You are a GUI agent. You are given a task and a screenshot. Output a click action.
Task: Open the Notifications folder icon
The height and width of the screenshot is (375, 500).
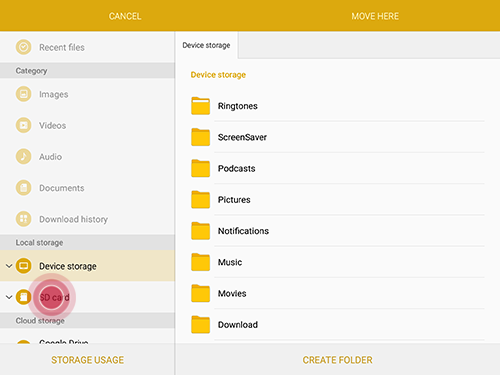[x=200, y=231]
